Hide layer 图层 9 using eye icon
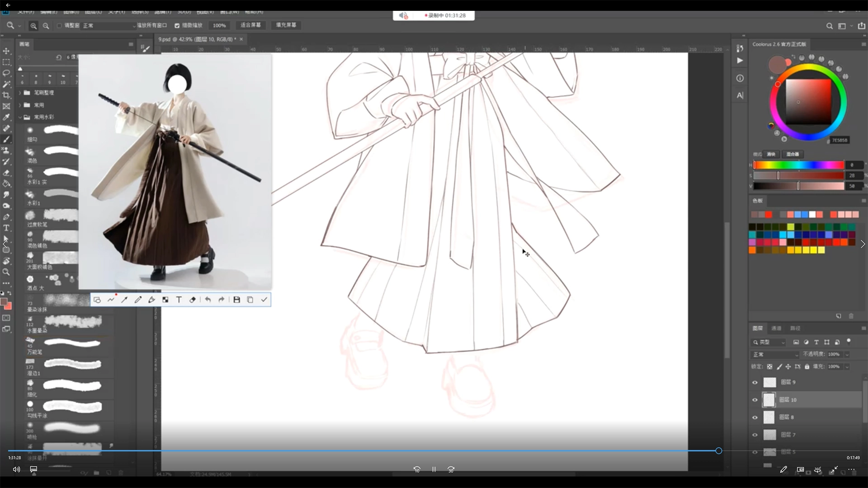868x488 pixels. 755,382
